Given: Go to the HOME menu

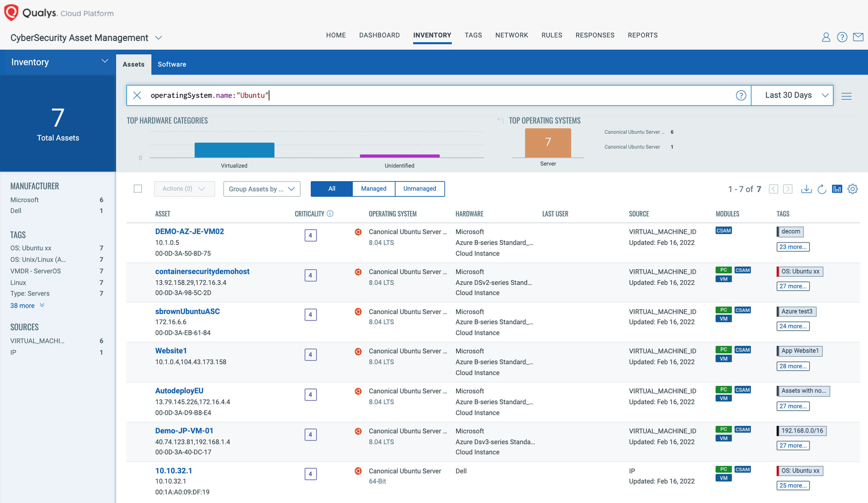Looking at the screenshot, I should (336, 35).
